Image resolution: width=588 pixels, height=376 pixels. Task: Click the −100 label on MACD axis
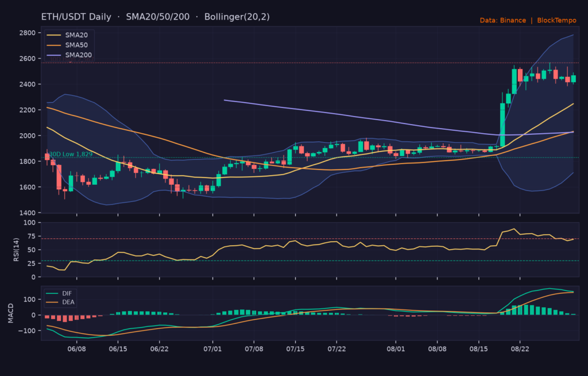[x=28, y=331]
